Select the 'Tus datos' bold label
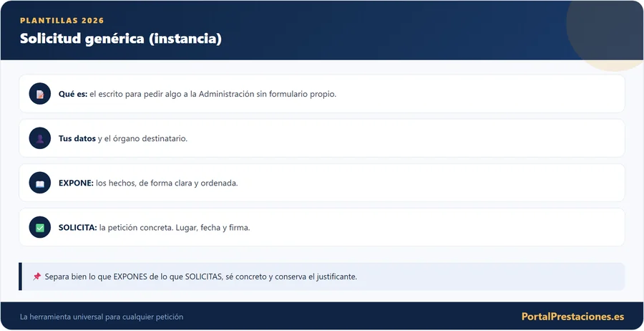This screenshot has height=331, width=644. pos(77,138)
